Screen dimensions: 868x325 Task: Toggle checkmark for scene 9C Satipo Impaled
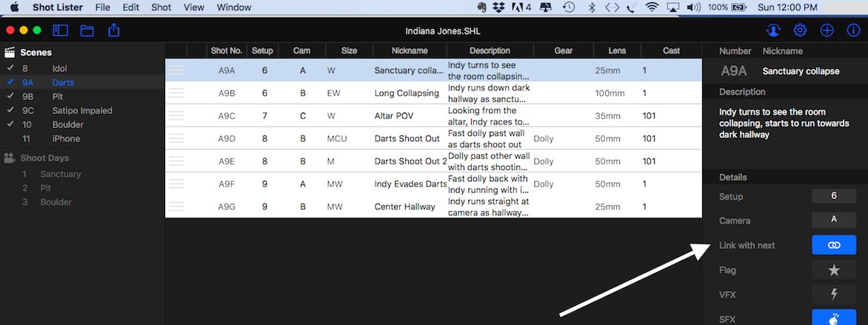coord(10,110)
